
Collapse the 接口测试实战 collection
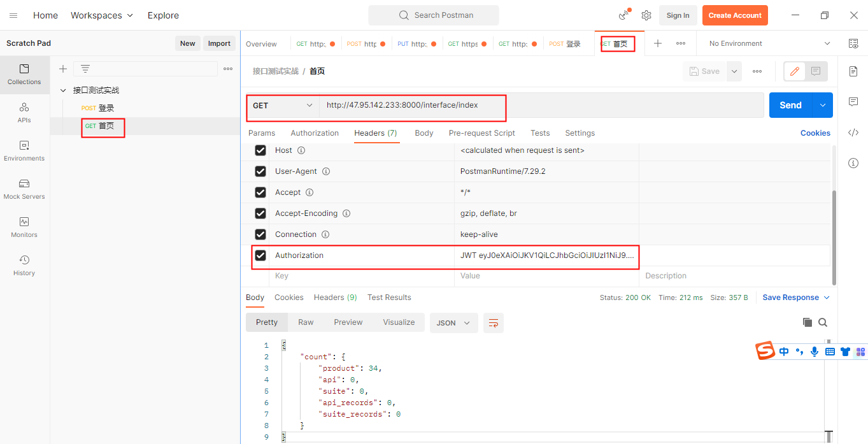coord(63,90)
